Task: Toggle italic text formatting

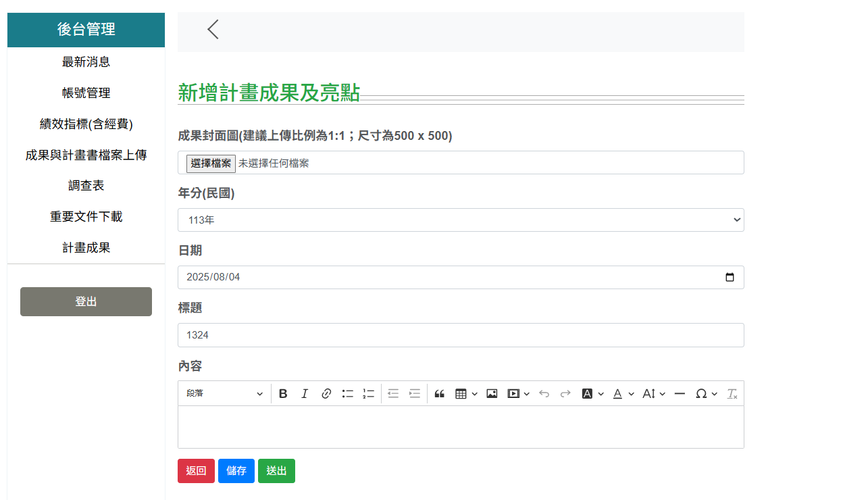Action: [x=305, y=394]
